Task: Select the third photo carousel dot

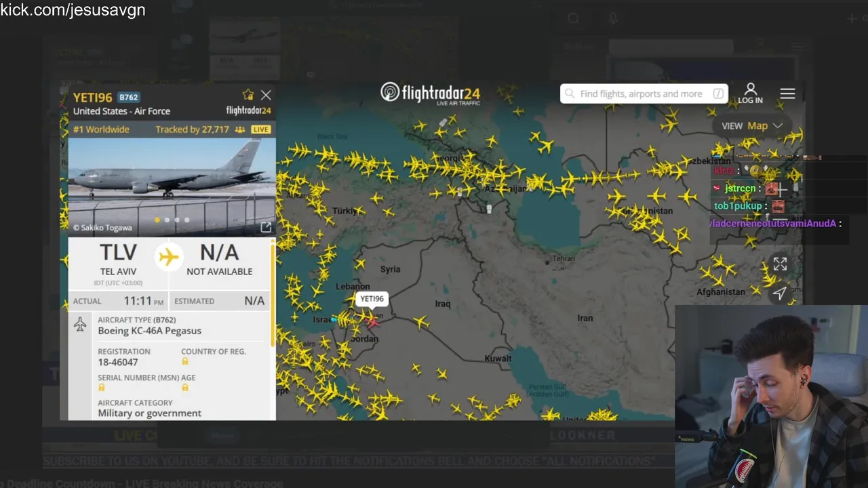Action: 177,220
